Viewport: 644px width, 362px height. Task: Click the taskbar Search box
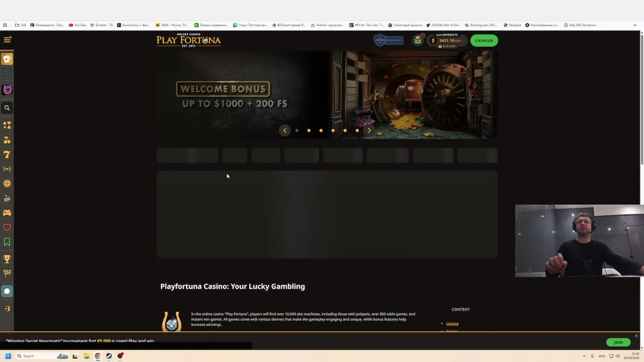coord(41,356)
